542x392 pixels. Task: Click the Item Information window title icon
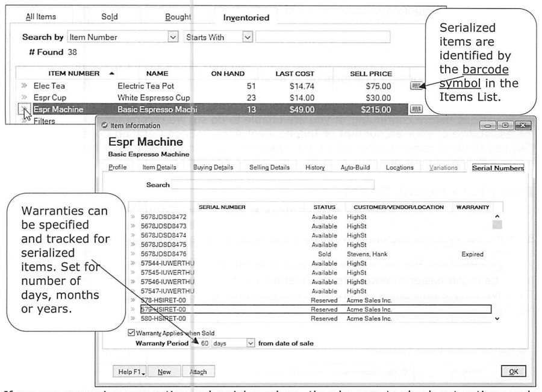(104, 125)
